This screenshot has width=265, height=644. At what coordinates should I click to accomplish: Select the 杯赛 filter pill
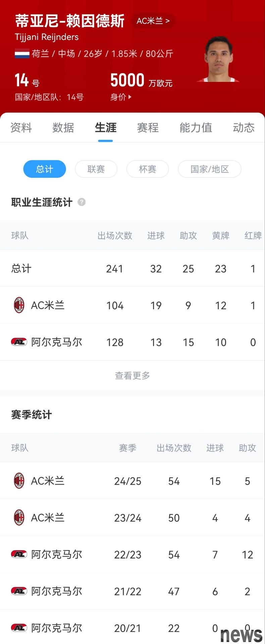148,169
